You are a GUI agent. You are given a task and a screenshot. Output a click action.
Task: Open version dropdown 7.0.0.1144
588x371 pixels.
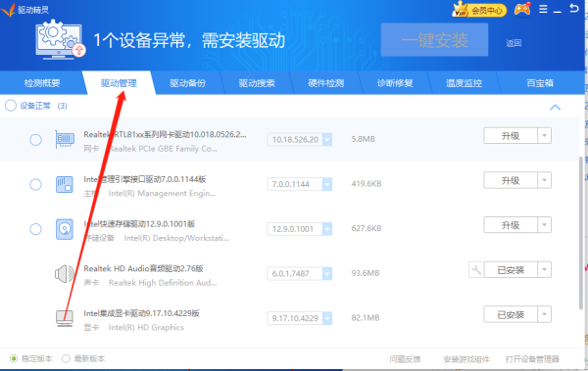[x=327, y=184]
